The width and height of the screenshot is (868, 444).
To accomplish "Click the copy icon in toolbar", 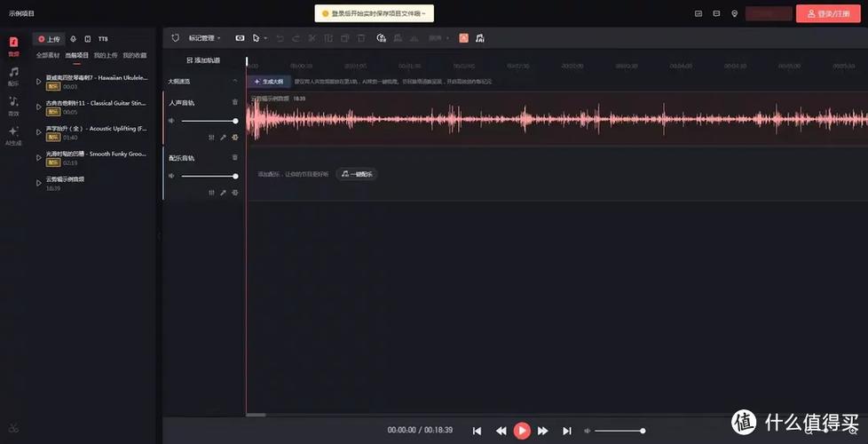I will [344, 38].
